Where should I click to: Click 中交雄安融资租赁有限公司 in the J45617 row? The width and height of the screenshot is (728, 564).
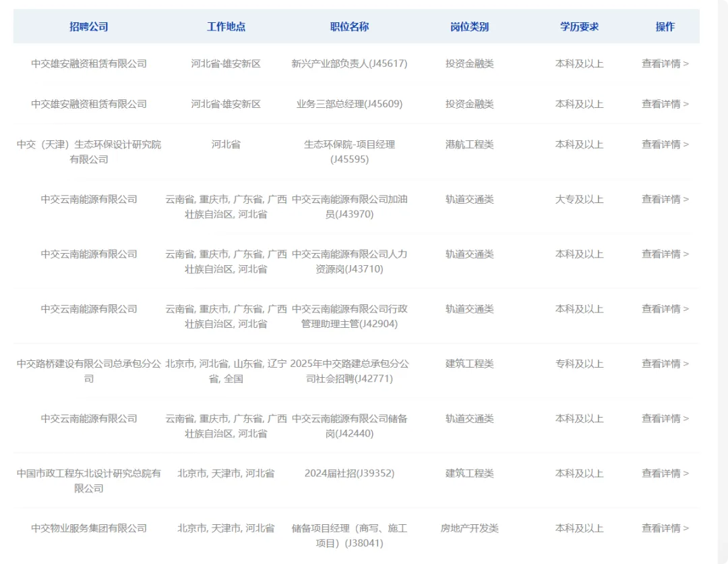pyautogui.click(x=89, y=63)
